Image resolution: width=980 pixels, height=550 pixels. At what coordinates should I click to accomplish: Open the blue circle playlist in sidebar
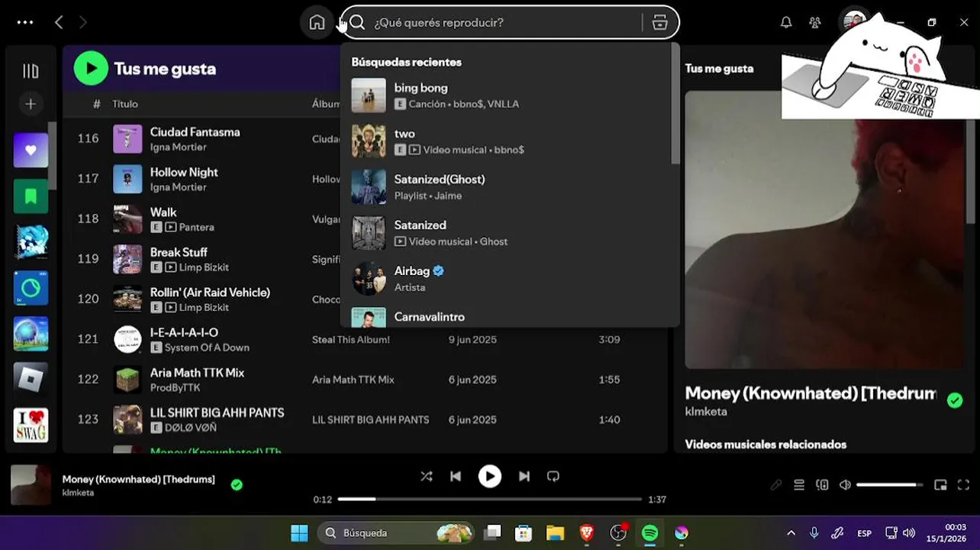(x=31, y=288)
